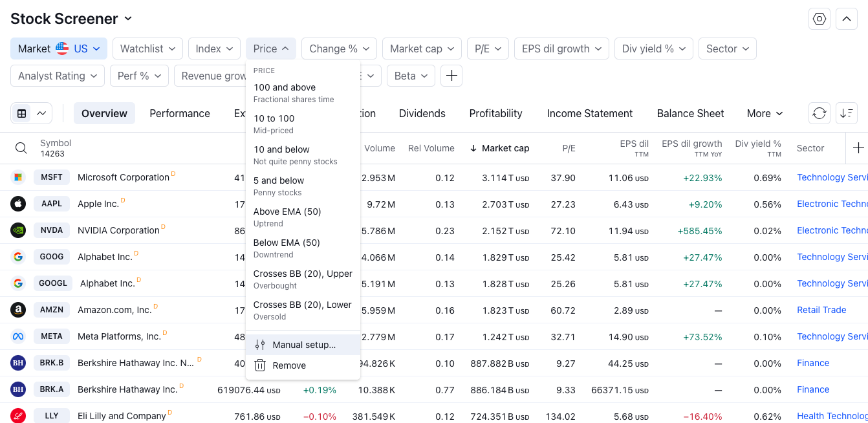Collapse the screener with the up-chevron button
Viewport: 868px width, 423px height.
[847, 19]
